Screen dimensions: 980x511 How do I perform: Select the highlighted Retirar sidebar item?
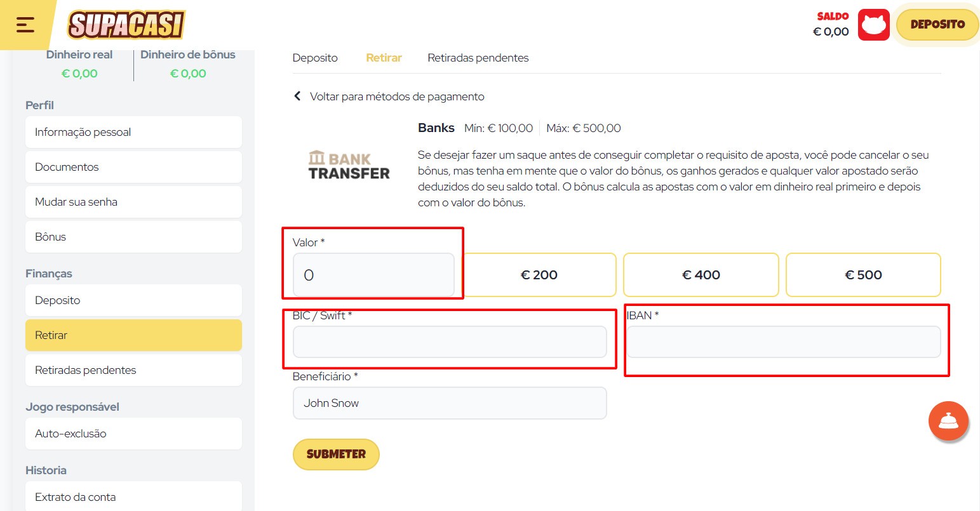tap(133, 335)
